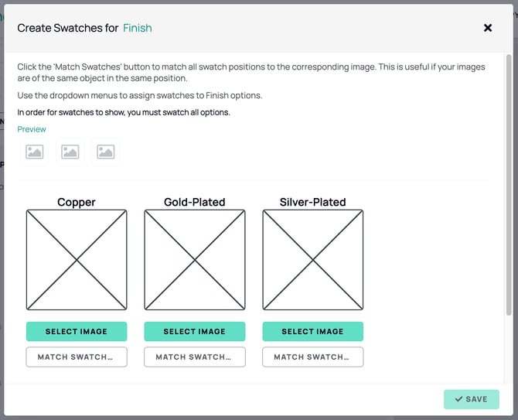518x420 pixels.
Task: Click the first preview image placeholder icon
Action: (35, 152)
